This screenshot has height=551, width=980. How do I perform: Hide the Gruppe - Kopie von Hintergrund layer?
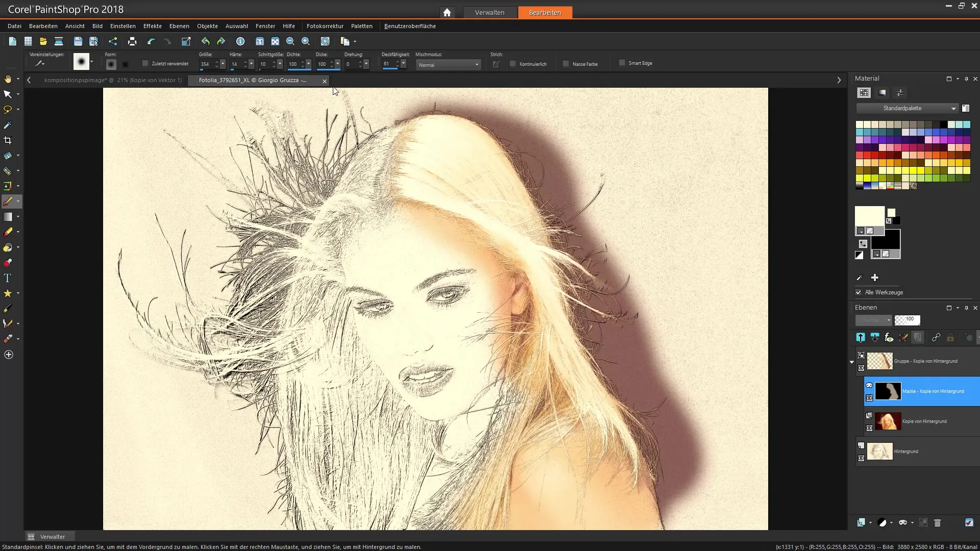[x=861, y=368]
